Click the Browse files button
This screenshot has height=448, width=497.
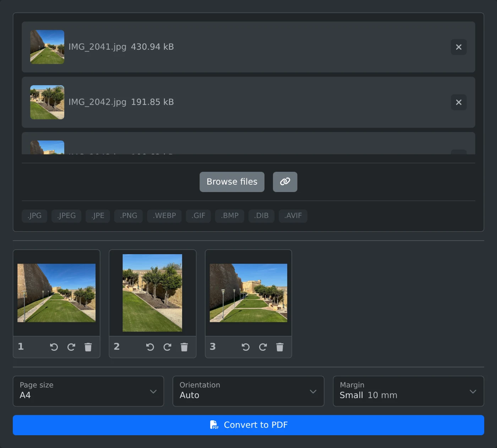pyautogui.click(x=232, y=182)
